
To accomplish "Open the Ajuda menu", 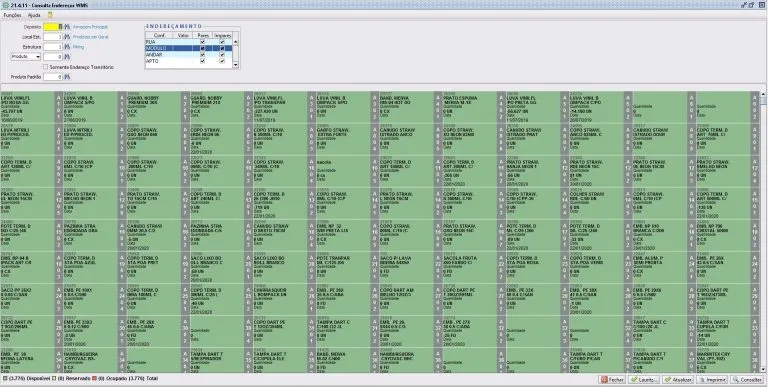I will [34, 15].
